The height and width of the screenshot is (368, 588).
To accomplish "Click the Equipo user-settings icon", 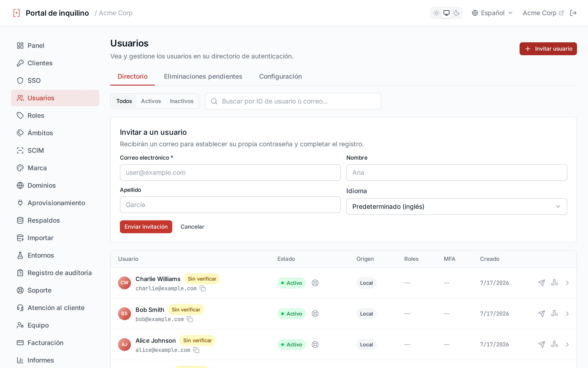I will click(x=20, y=325).
